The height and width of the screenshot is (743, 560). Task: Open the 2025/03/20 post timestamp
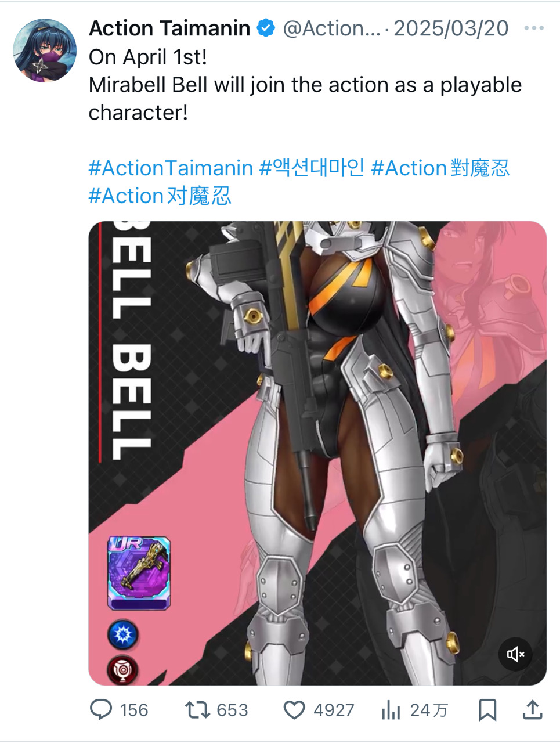(x=451, y=28)
